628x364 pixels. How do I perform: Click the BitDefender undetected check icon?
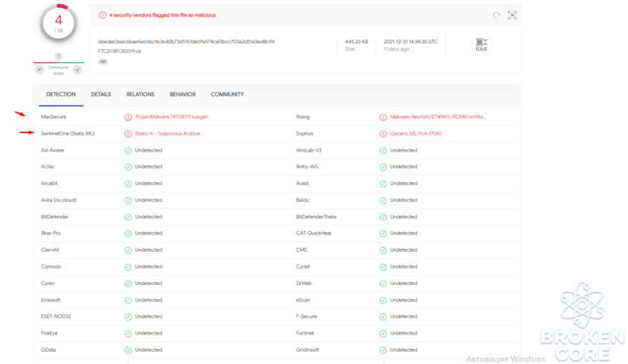(128, 217)
